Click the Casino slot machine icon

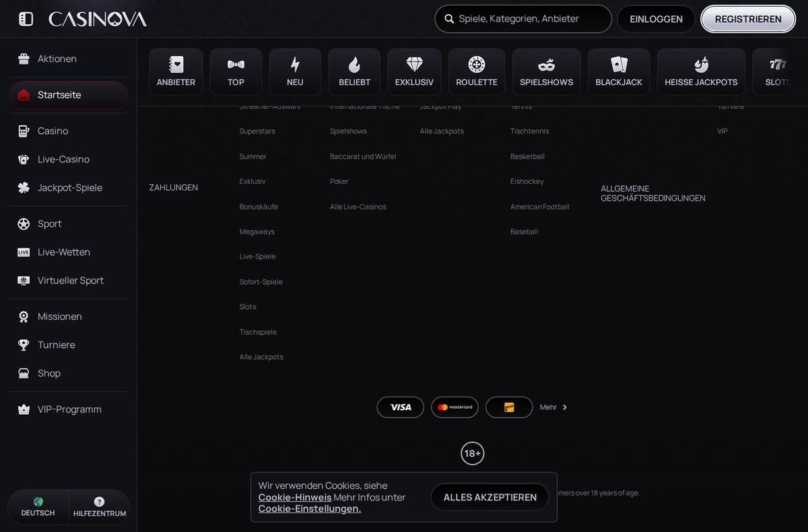click(x=24, y=131)
